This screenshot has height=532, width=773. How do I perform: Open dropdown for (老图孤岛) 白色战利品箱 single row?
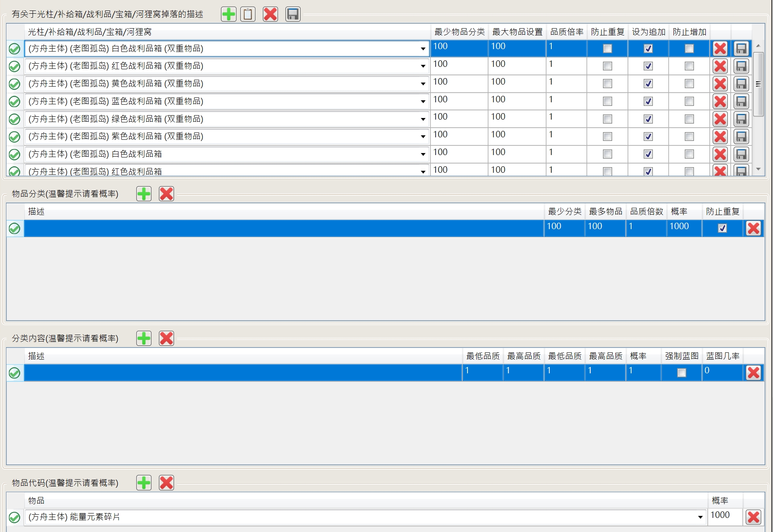coord(423,154)
